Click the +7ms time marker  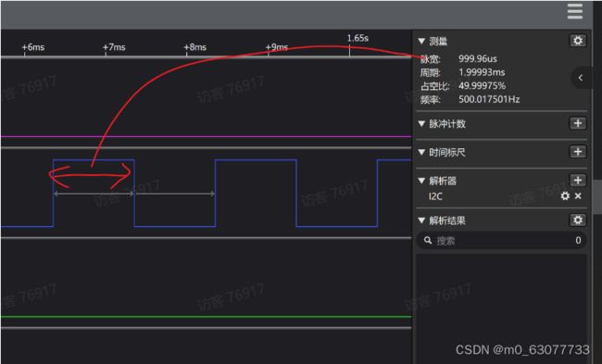114,47
